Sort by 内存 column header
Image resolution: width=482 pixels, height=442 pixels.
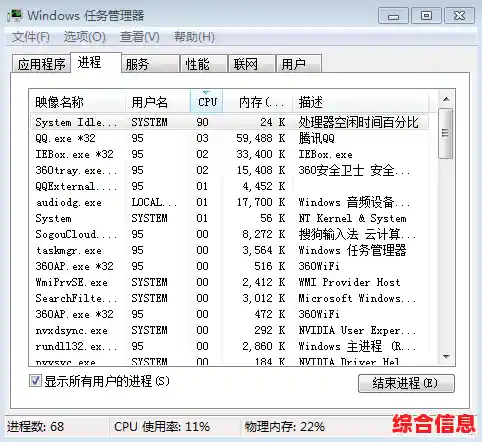(x=258, y=102)
